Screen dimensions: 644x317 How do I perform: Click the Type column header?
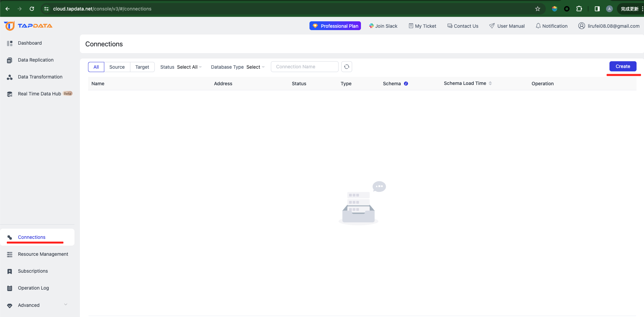coord(346,84)
